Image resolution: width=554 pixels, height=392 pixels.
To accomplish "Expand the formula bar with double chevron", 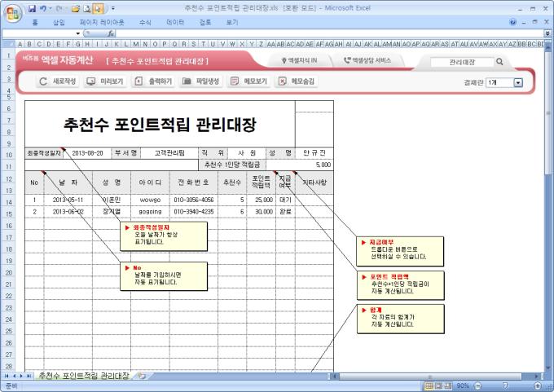I will click(547, 33).
